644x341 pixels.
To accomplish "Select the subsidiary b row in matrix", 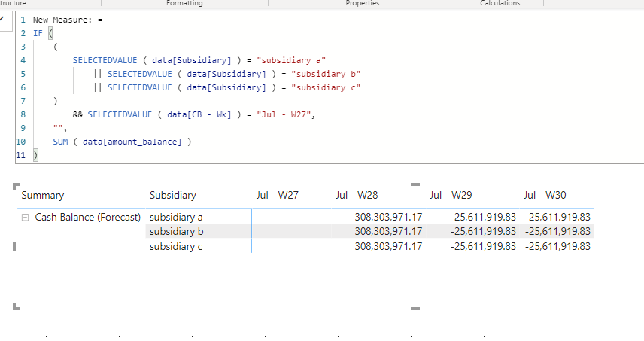I will (x=177, y=231).
